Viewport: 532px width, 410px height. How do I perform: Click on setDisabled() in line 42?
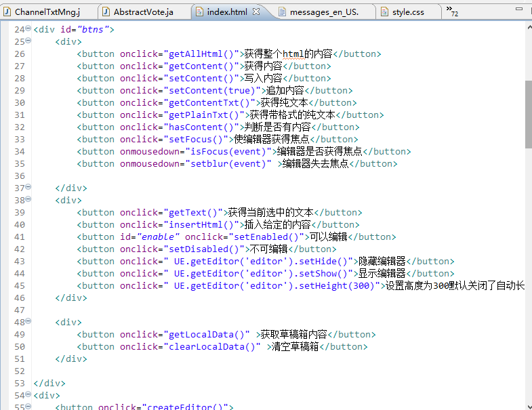pyautogui.click(x=204, y=249)
